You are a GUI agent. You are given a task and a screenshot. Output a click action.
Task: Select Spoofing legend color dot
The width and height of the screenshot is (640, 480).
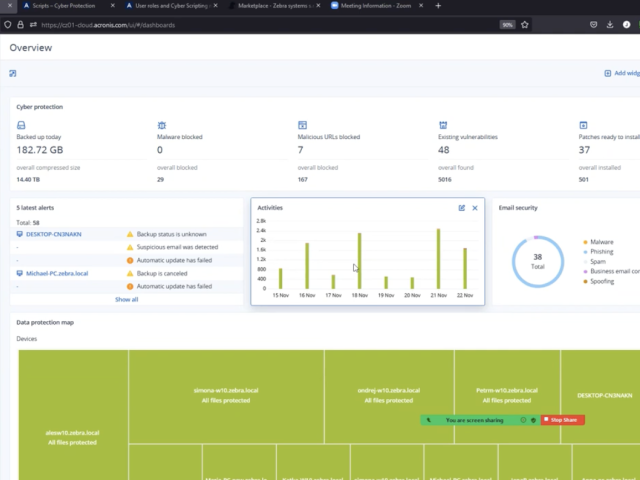tap(585, 282)
